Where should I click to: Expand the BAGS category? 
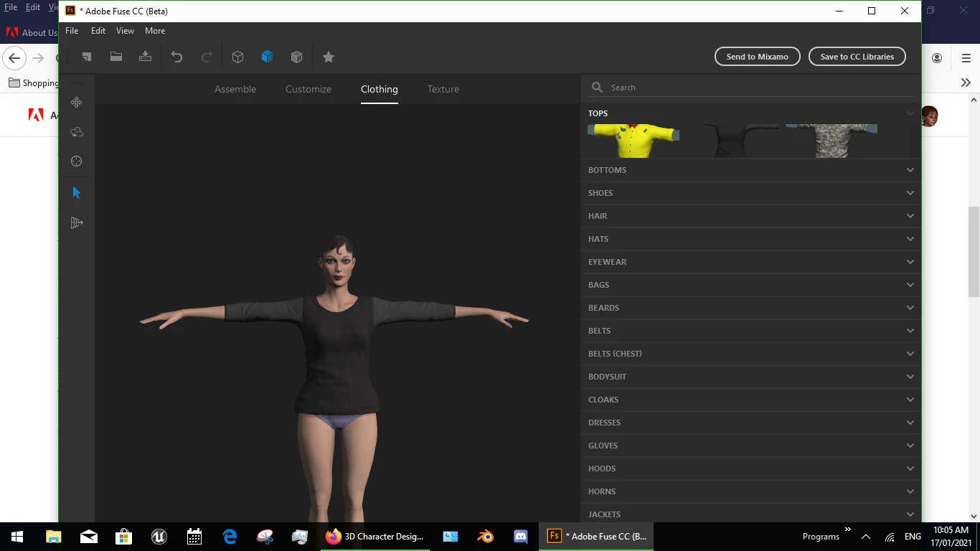coord(751,285)
